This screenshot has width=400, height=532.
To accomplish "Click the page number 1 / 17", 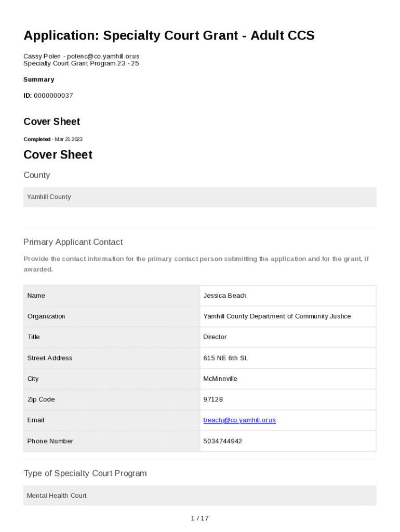I will 199,518.
